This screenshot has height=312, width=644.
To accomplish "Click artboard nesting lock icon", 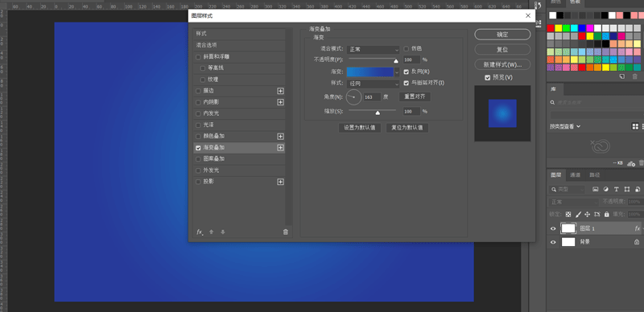I will click(x=597, y=214).
